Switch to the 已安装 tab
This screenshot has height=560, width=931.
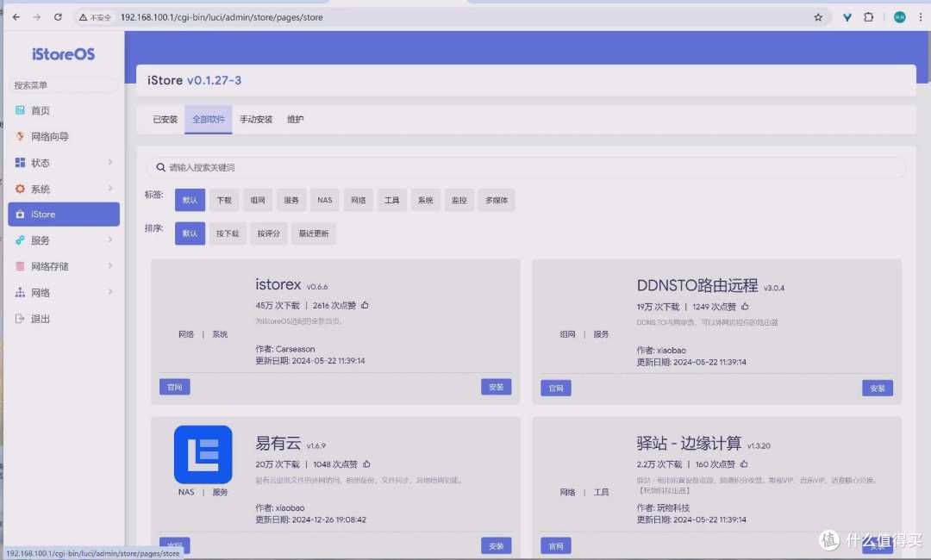point(165,120)
